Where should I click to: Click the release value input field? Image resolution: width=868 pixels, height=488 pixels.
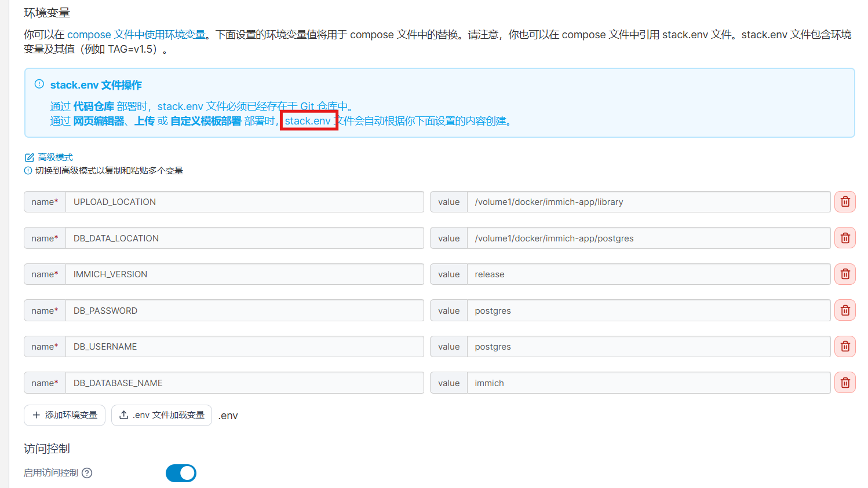tap(648, 274)
